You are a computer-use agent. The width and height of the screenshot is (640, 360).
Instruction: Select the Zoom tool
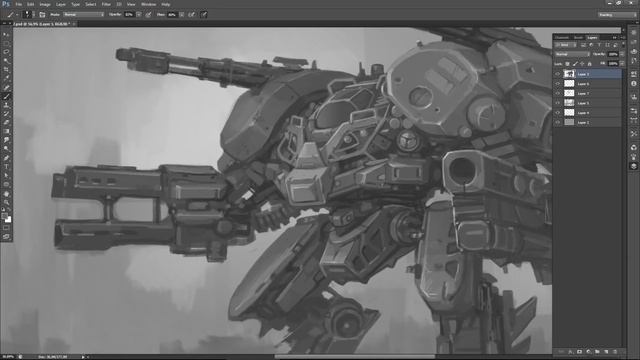tap(6, 202)
